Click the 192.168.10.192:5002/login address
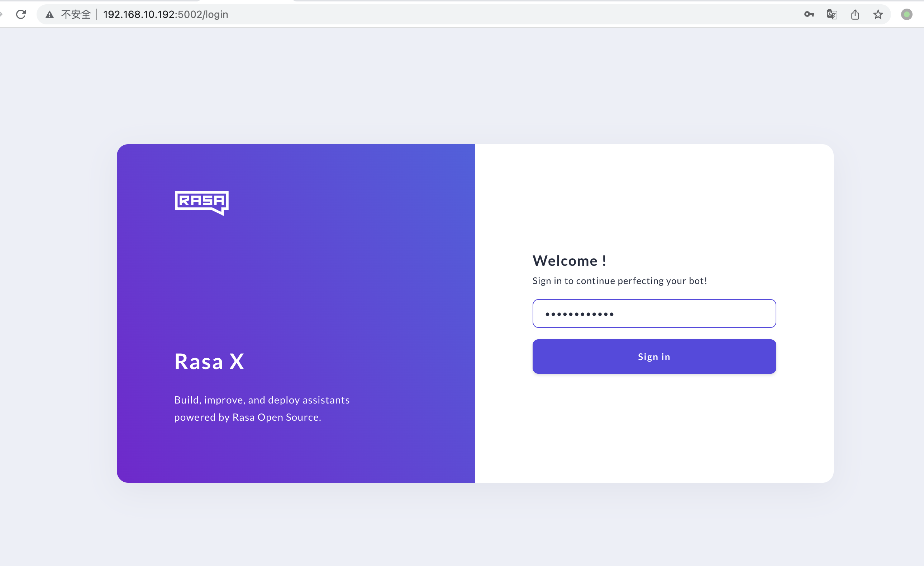Image resolution: width=924 pixels, height=566 pixels. 165,14
